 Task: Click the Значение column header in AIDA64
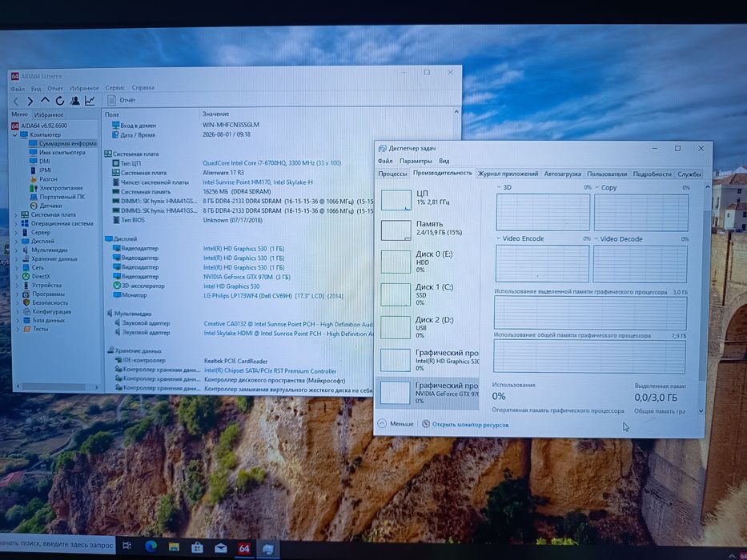(x=216, y=114)
